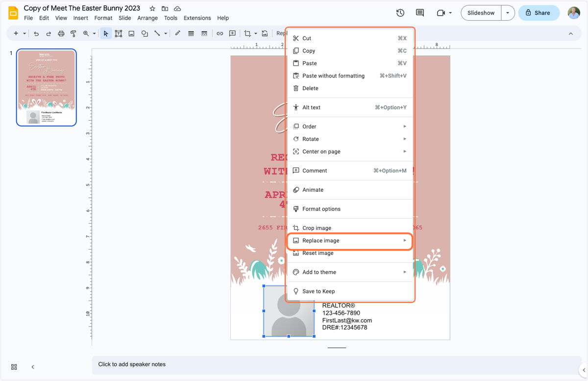The image size is (588, 381).
Task: Open the Edit menu
Action: point(44,18)
